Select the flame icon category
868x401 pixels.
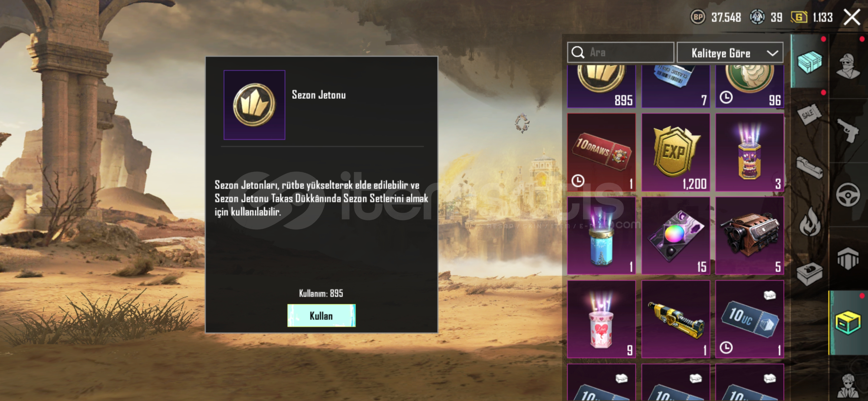coord(809,222)
